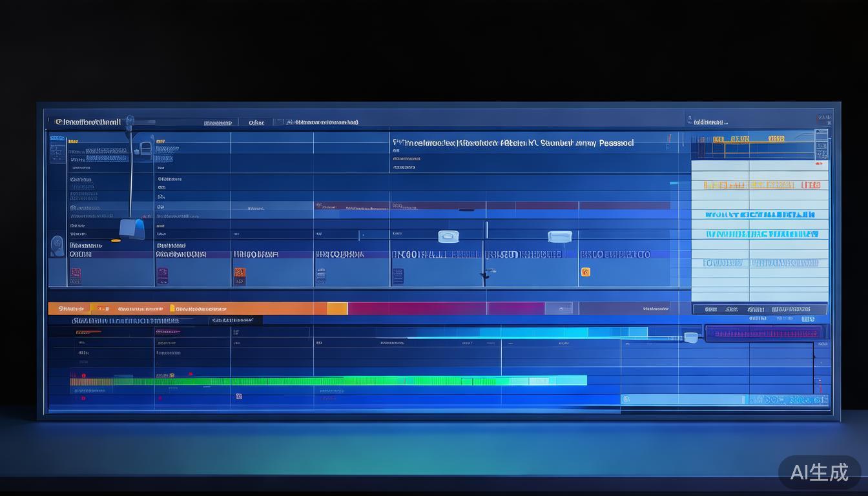
Task: Click the purple document icon in second column
Action: 162,276
